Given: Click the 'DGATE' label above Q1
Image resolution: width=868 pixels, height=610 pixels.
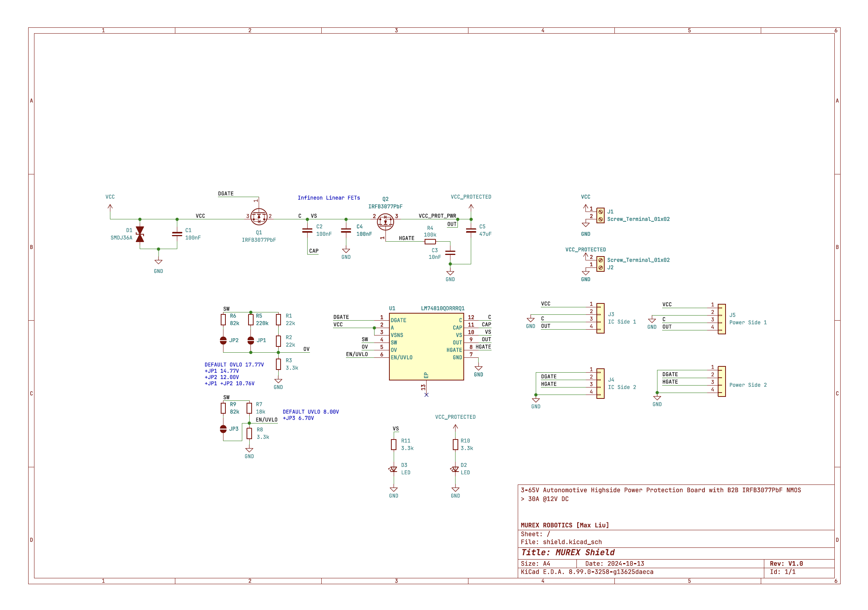Looking at the screenshot, I should pos(226,194).
